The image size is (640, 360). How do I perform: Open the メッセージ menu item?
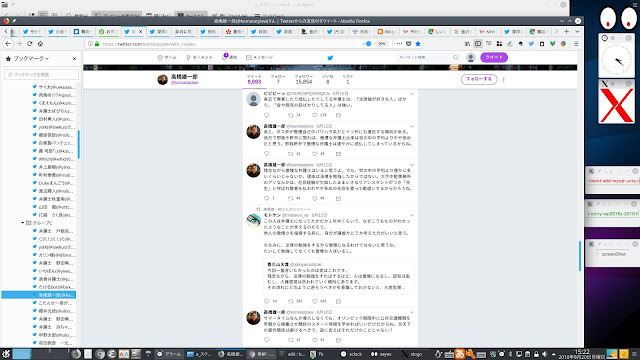tap(260, 58)
